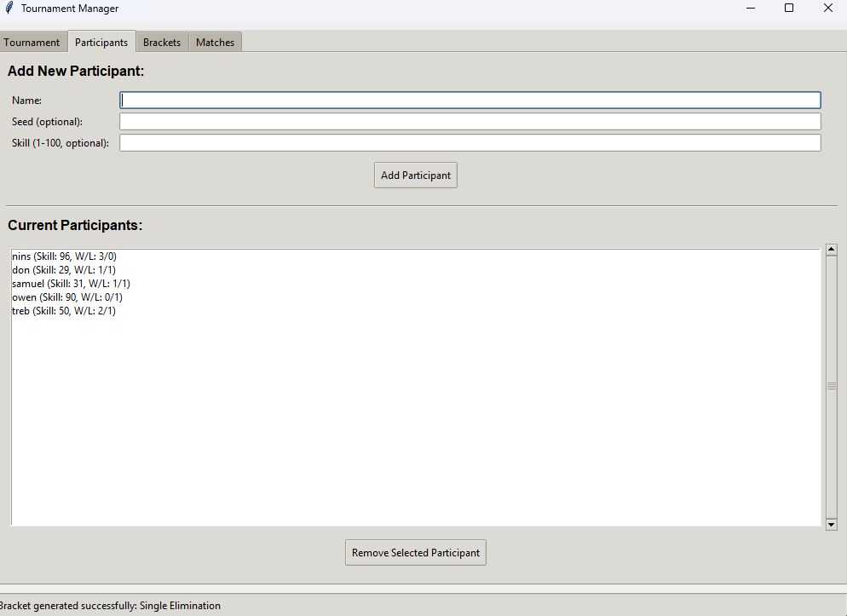Click the Skill (1-100) input field
Screen dimensions: 847x616
coord(469,142)
